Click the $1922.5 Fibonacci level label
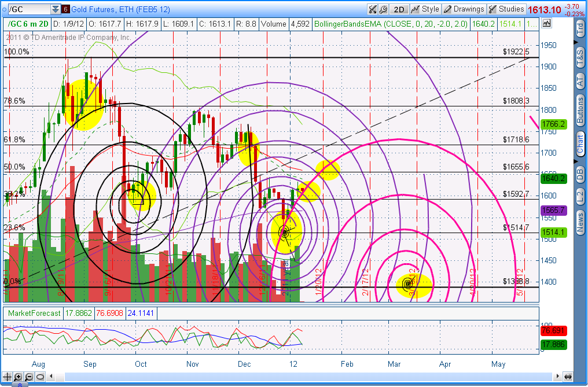588x387 pixels. [516, 51]
